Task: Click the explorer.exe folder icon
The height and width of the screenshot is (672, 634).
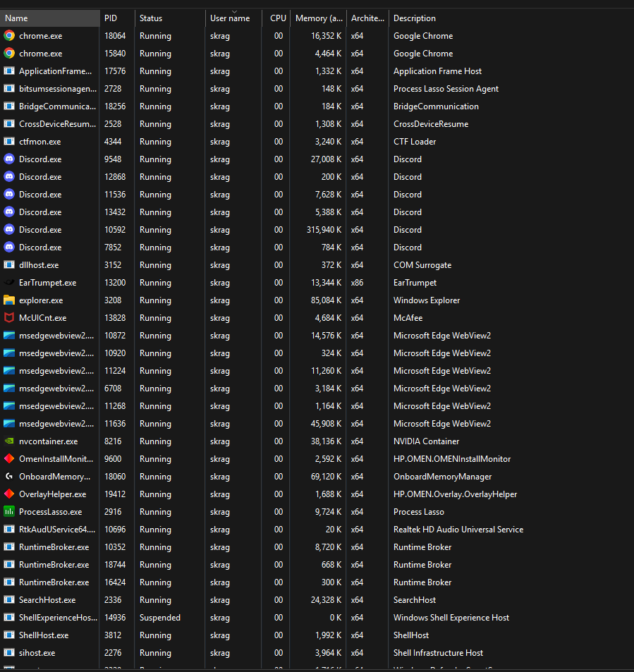Action: 9,300
